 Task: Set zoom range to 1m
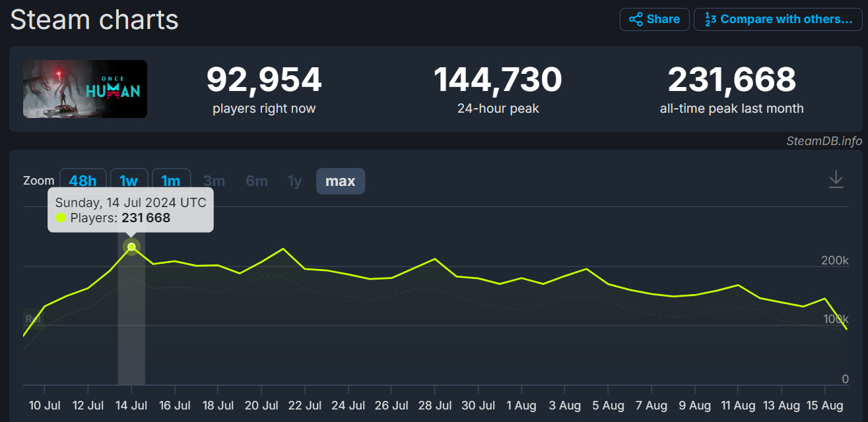(171, 181)
